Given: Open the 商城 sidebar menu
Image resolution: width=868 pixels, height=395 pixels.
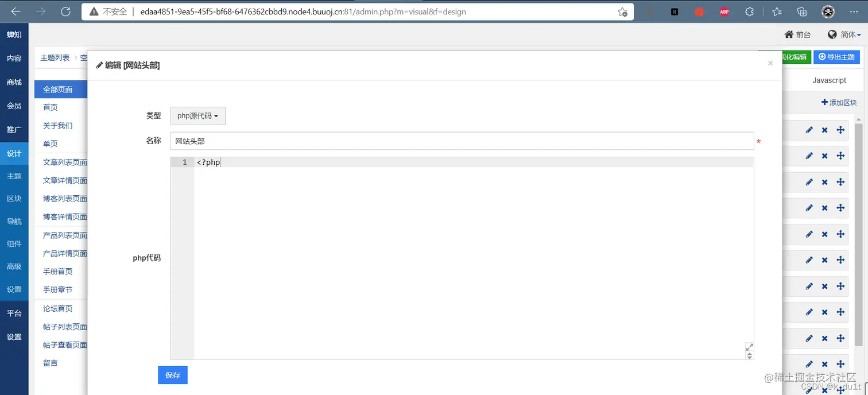Looking at the screenshot, I should pyautogui.click(x=14, y=82).
